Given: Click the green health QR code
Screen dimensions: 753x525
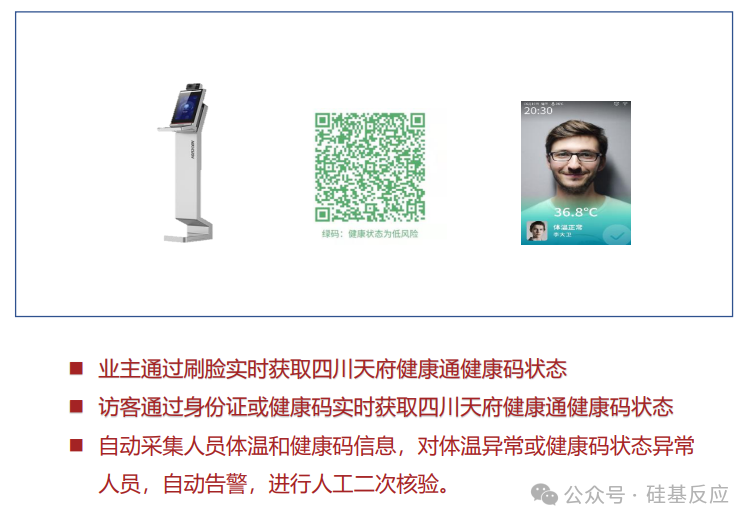Looking at the screenshot, I should tap(370, 168).
